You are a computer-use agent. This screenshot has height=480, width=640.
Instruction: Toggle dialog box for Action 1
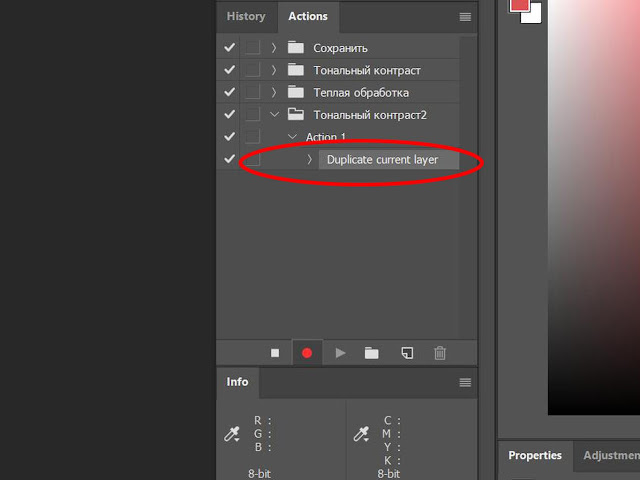(x=253, y=136)
